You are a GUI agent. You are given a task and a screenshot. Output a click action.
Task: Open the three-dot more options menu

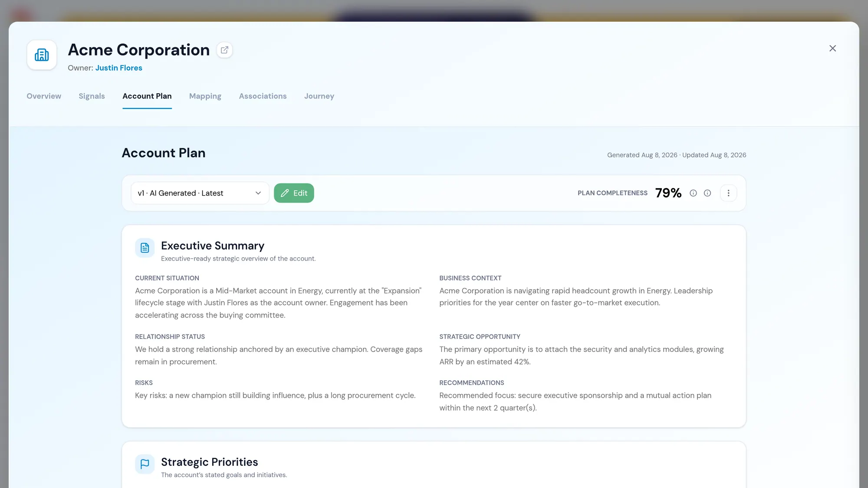[x=728, y=193]
